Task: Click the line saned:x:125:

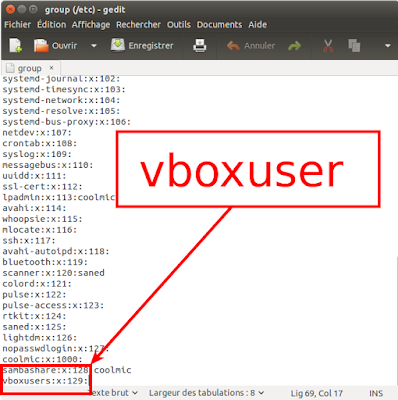Action: [34, 327]
